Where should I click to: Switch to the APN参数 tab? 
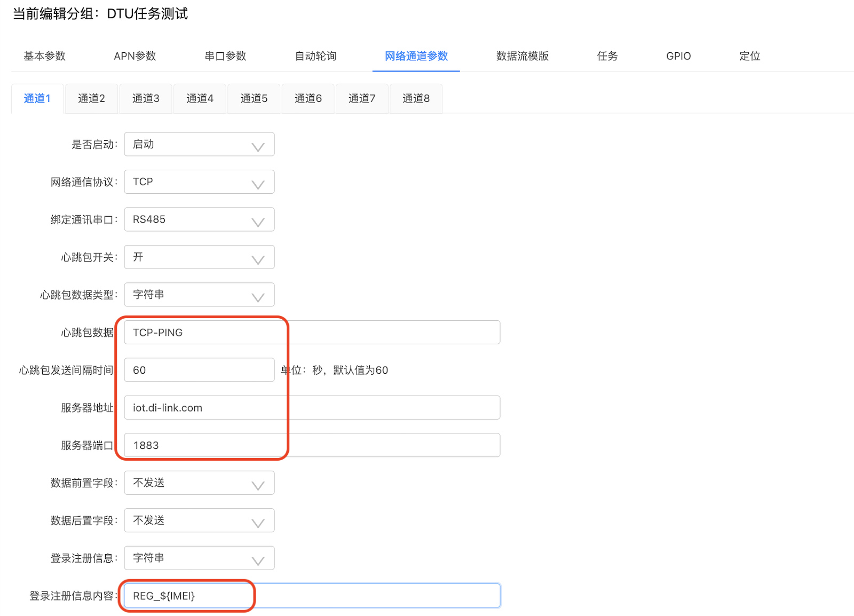(135, 56)
